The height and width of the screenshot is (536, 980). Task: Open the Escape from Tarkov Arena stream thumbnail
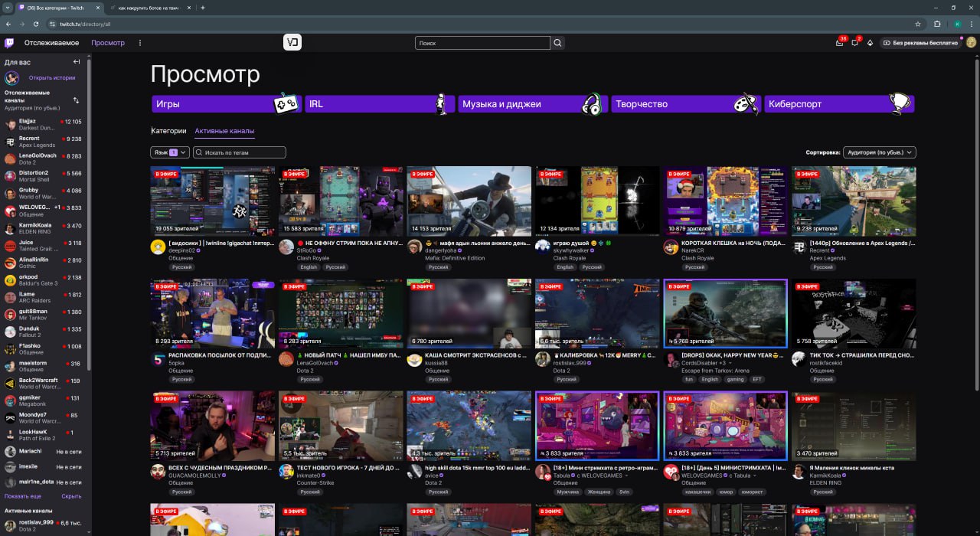pos(725,314)
